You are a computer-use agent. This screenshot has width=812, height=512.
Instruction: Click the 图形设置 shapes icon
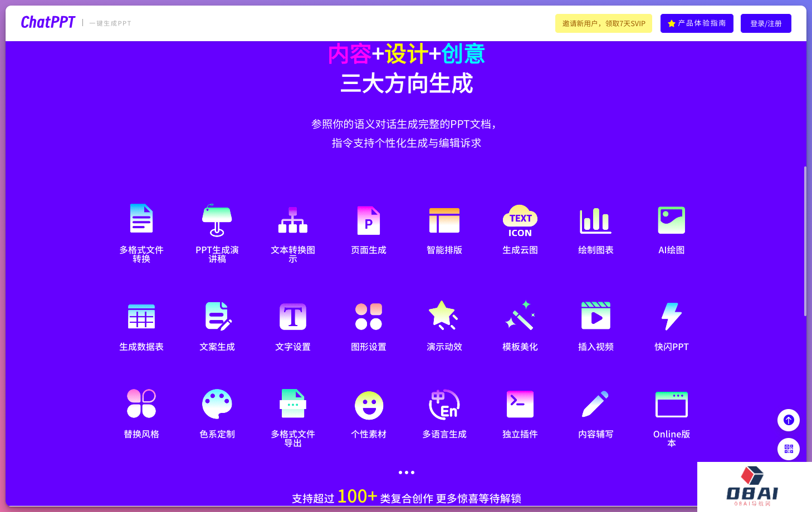369,317
